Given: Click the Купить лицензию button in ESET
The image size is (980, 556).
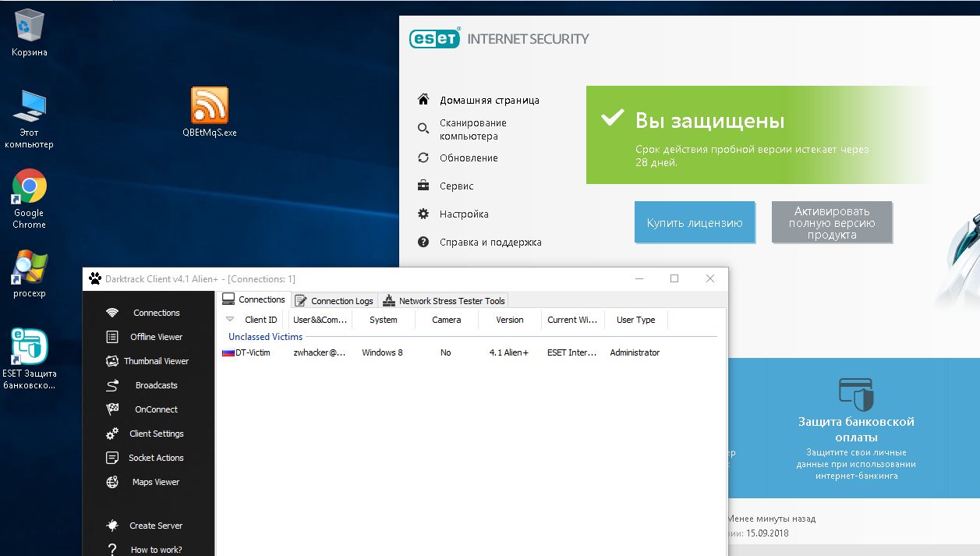Looking at the screenshot, I should pyautogui.click(x=695, y=222).
